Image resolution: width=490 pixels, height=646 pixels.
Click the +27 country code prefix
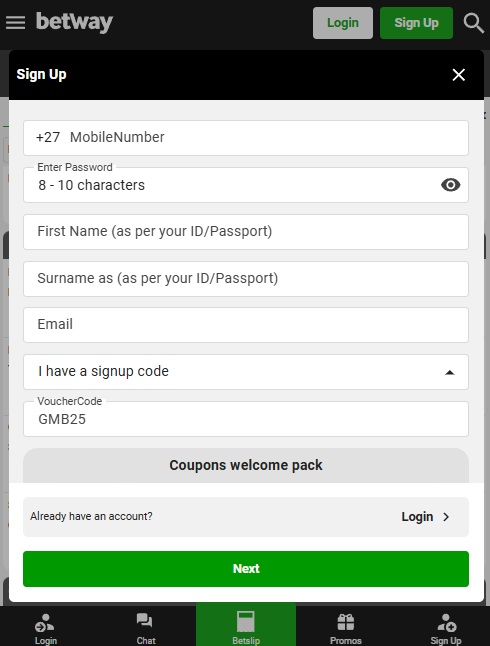tap(48, 137)
